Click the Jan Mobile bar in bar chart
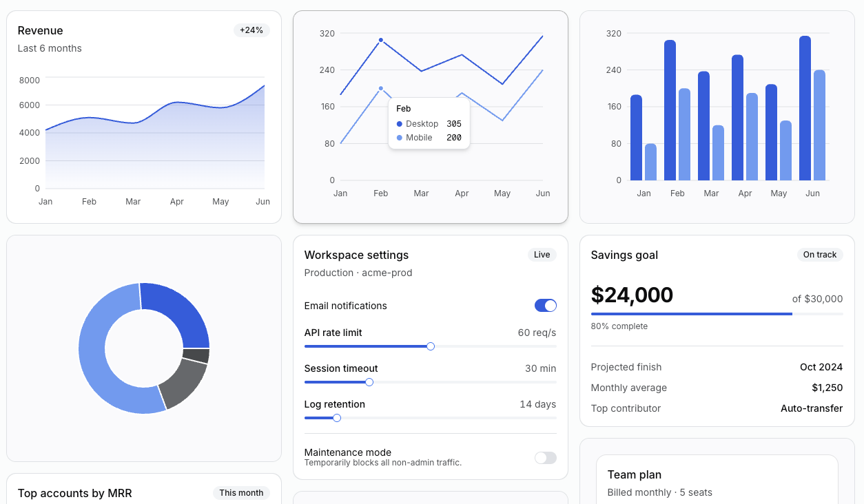This screenshot has width=864, height=504. tap(650, 162)
